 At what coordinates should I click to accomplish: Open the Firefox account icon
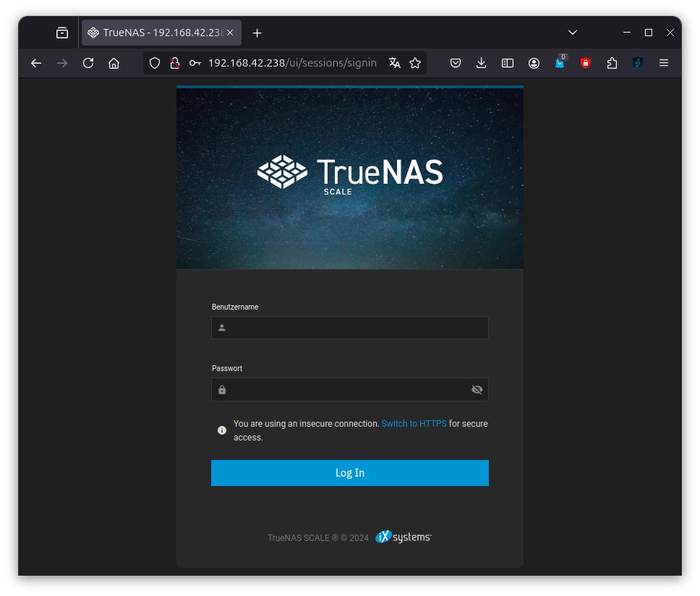(x=534, y=63)
